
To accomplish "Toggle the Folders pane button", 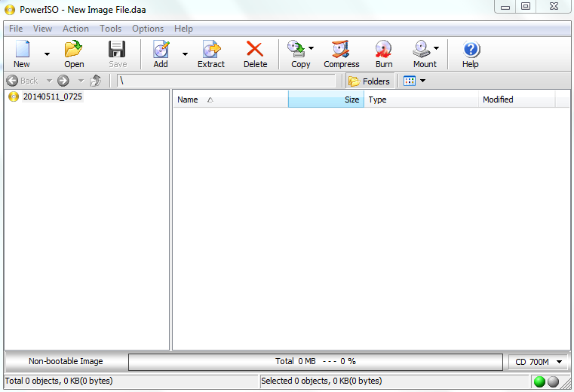I will pyautogui.click(x=370, y=81).
